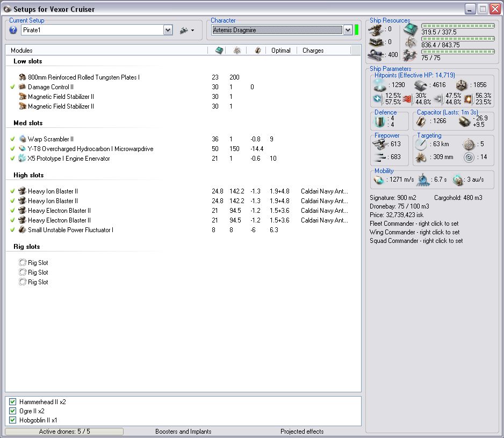Click the 800mm Reinforced Tungsten Plates icon
Screen dimensions: 504x438
click(x=23, y=77)
